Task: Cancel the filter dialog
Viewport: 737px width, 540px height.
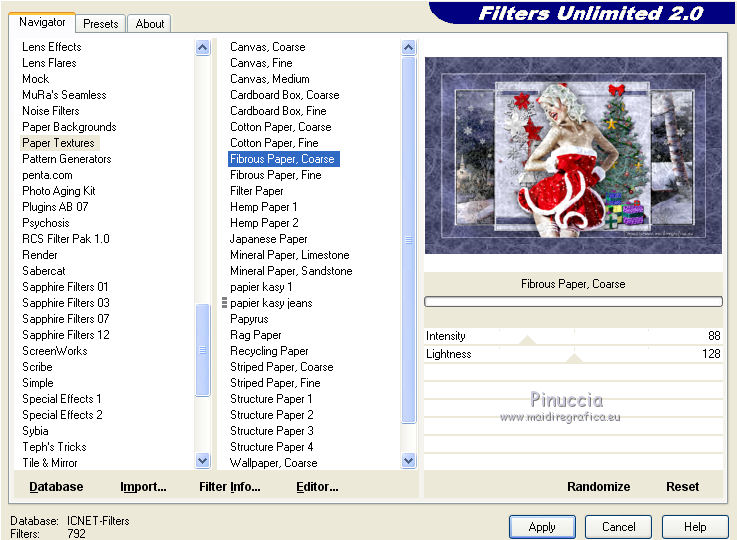Action: (619, 527)
